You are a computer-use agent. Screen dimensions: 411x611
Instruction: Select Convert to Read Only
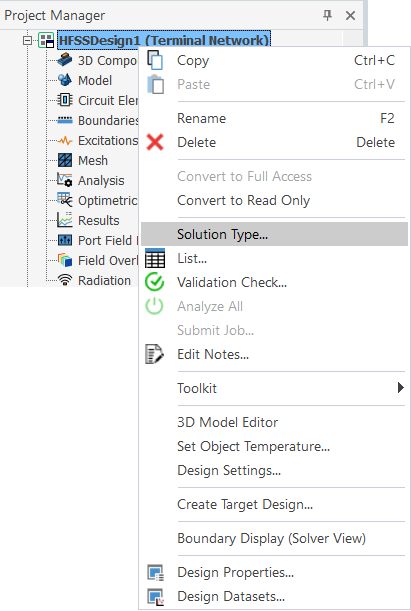[x=274, y=200]
